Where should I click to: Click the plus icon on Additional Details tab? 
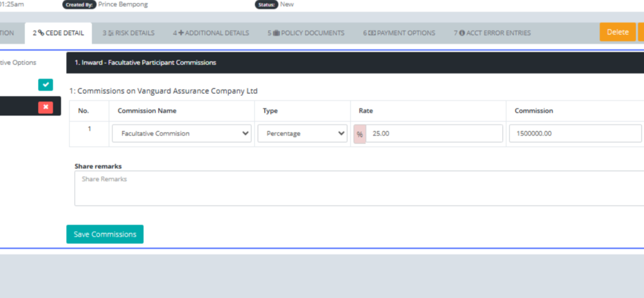(x=181, y=33)
